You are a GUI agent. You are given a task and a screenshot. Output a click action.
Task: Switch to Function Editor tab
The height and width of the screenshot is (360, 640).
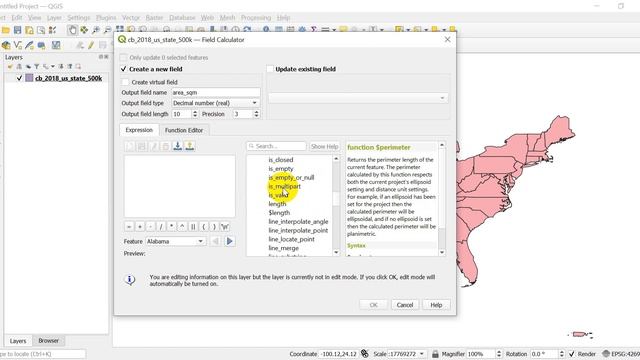[x=184, y=130]
